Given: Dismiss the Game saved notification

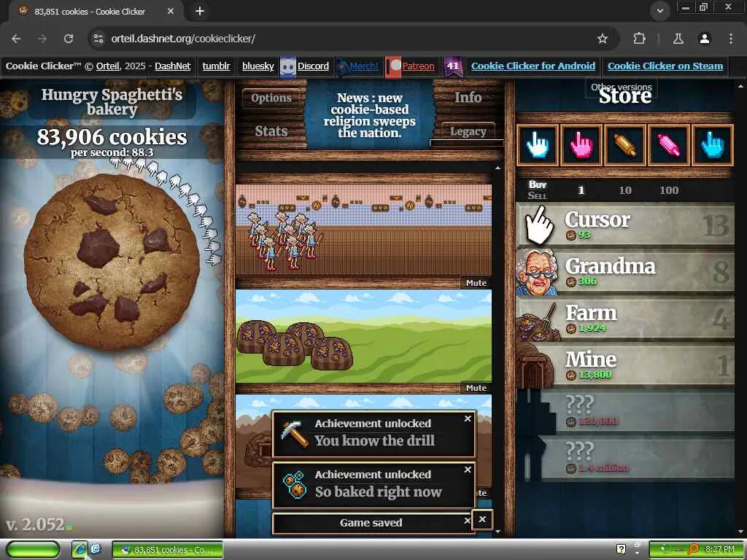Looking at the screenshot, I should click(x=467, y=521).
